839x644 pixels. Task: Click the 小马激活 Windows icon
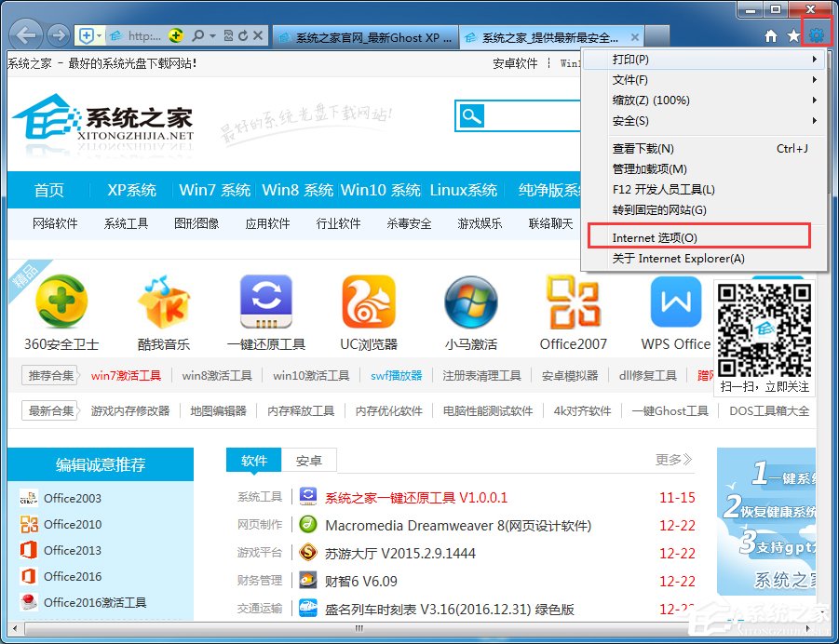[470, 301]
